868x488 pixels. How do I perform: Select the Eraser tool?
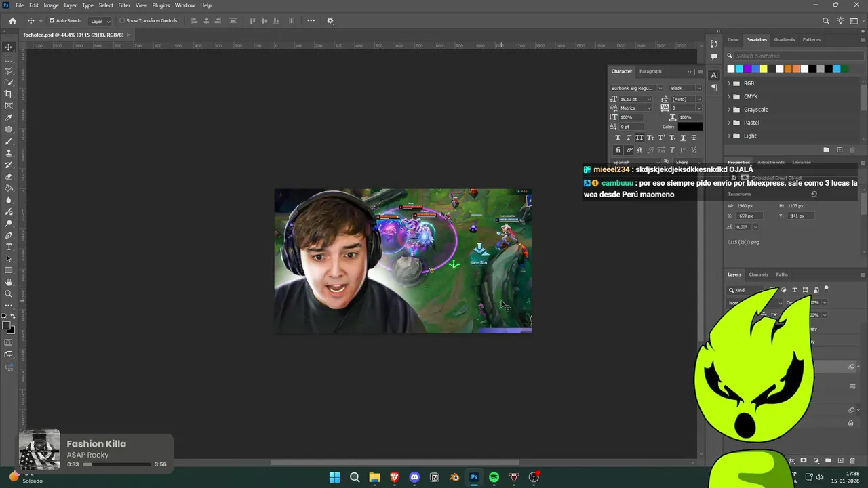[x=9, y=176]
